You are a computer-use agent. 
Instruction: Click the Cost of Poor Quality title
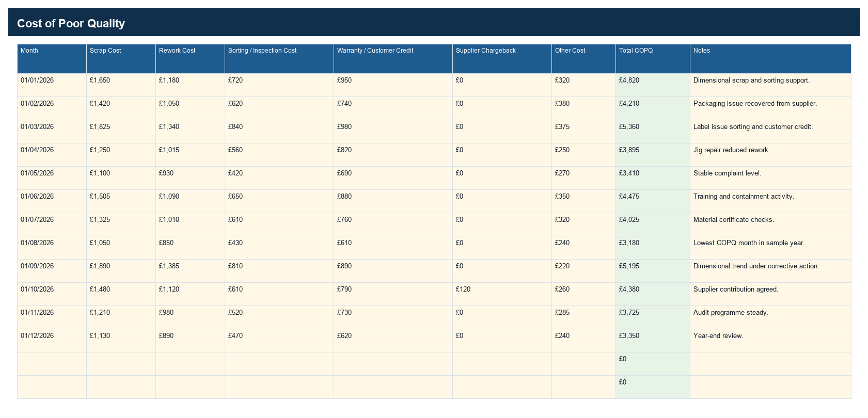(x=71, y=23)
